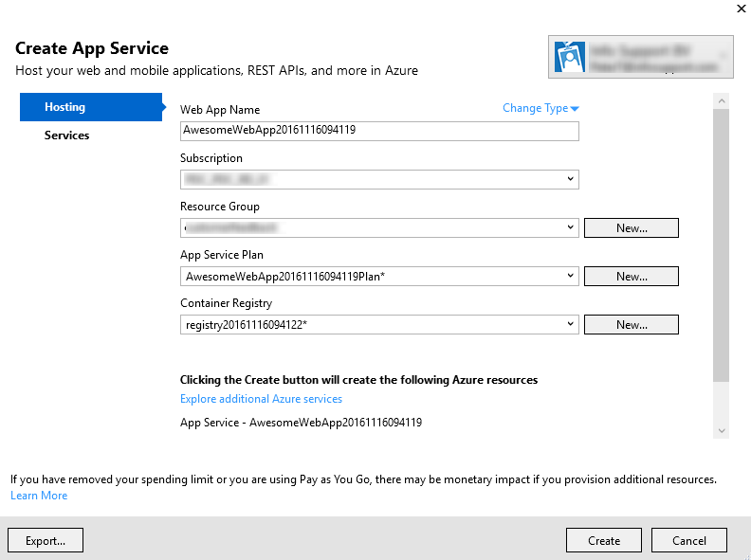This screenshot has width=751, height=560.
Task: Switch to the Services tab
Action: (x=66, y=135)
